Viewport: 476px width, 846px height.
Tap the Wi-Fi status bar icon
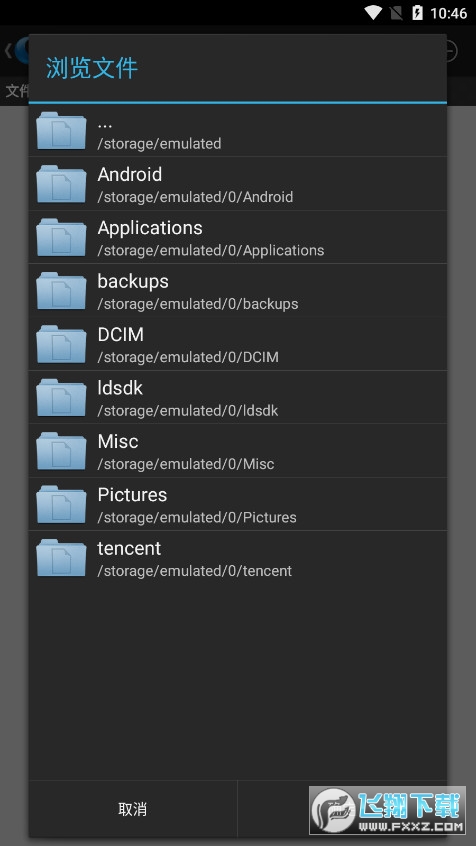coord(373,12)
